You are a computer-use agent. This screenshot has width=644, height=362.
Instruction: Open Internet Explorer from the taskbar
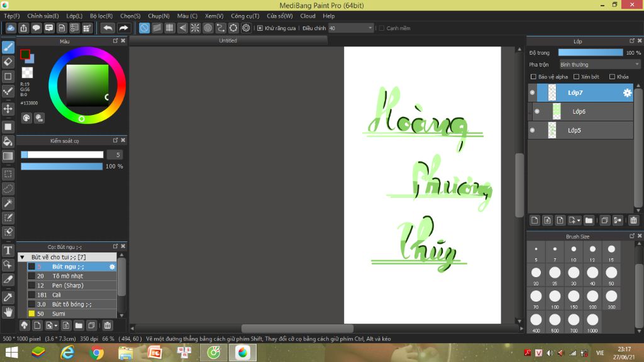click(x=67, y=353)
